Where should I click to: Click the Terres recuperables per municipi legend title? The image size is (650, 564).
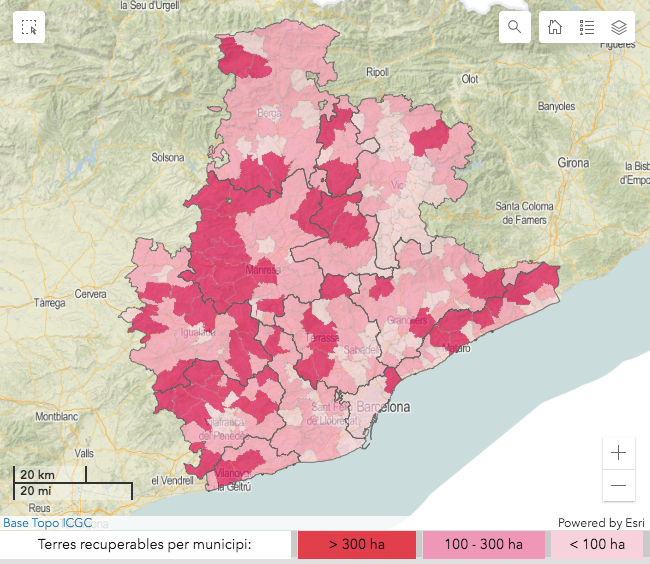[144, 545]
